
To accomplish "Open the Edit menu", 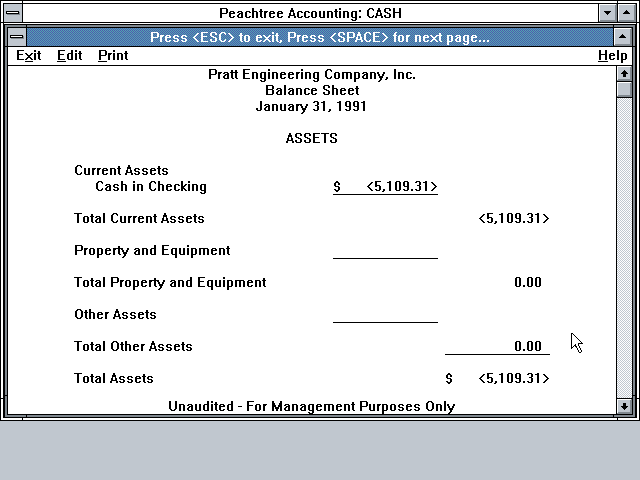I will pyautogui.click(x=69, y=56).
